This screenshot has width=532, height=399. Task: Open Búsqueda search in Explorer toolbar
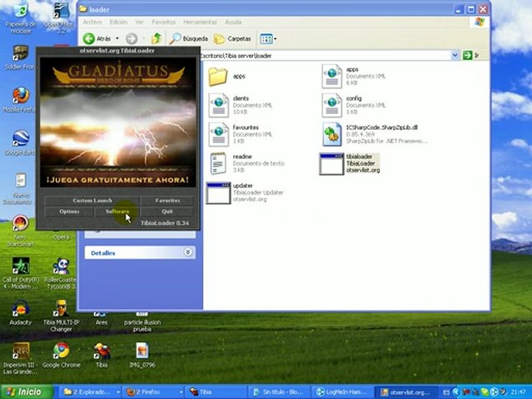tap(188, 39)
